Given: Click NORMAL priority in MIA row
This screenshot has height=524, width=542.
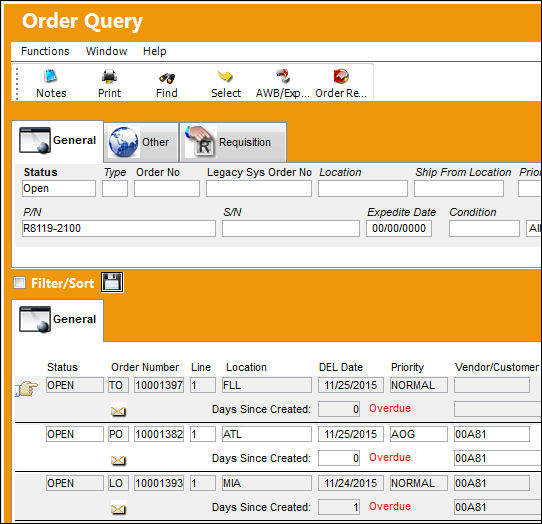Looking at the screenshot, I should click(x=419, y=483).
